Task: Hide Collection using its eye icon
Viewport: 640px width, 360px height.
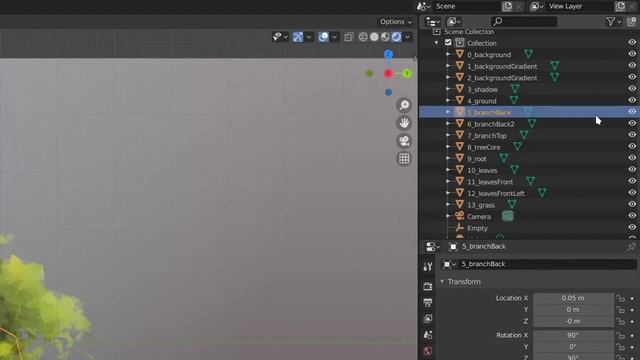Action: tap(632, 42)
